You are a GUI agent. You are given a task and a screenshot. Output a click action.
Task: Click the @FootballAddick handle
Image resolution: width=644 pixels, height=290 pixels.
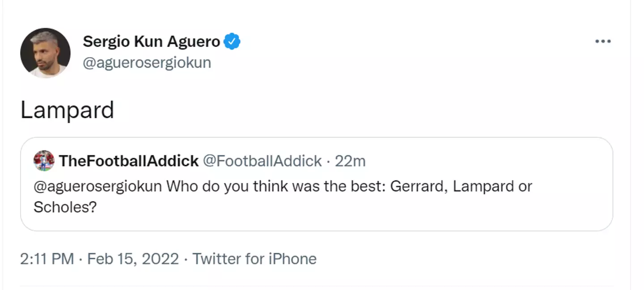(262, 161)
